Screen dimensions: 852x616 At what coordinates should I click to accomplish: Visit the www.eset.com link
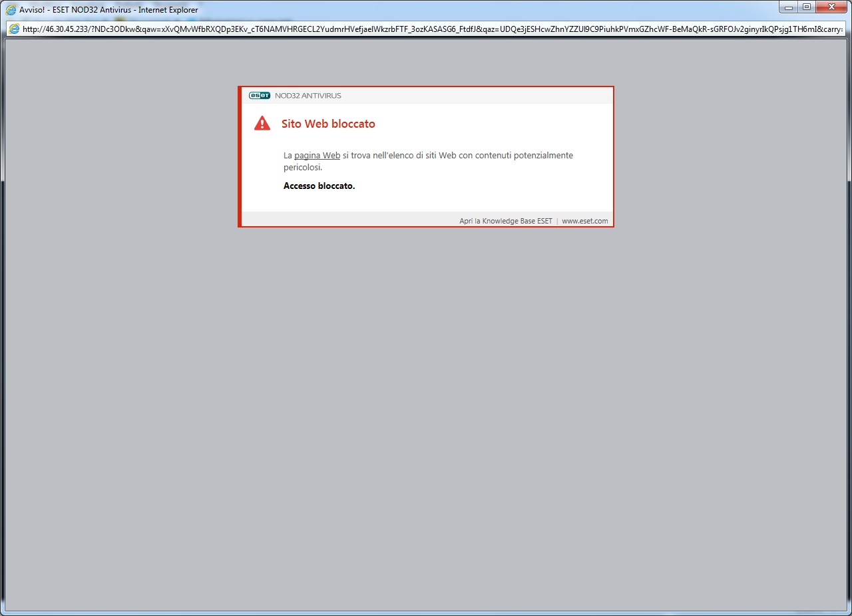point(585,221)
